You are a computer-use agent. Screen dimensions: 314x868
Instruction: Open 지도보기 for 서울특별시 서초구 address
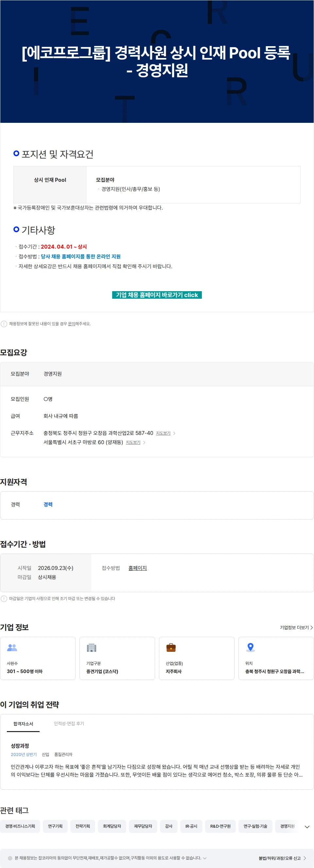point(133,442)
